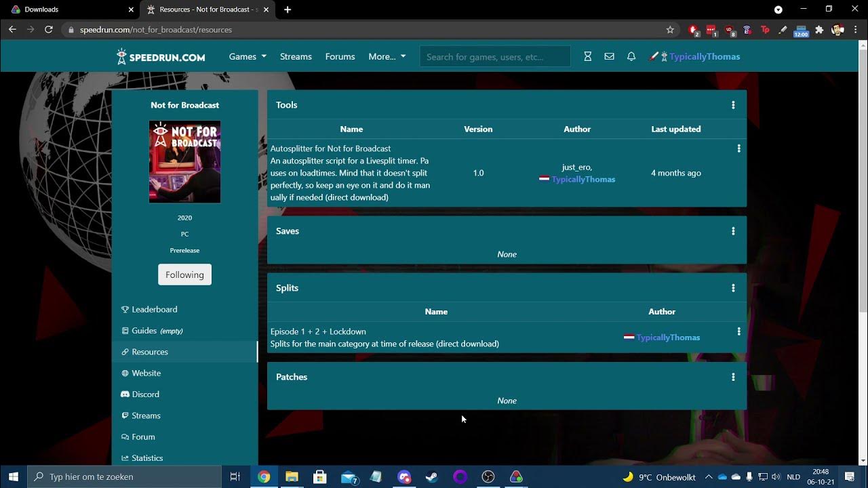Select Resources in the game sidebar

184,352
